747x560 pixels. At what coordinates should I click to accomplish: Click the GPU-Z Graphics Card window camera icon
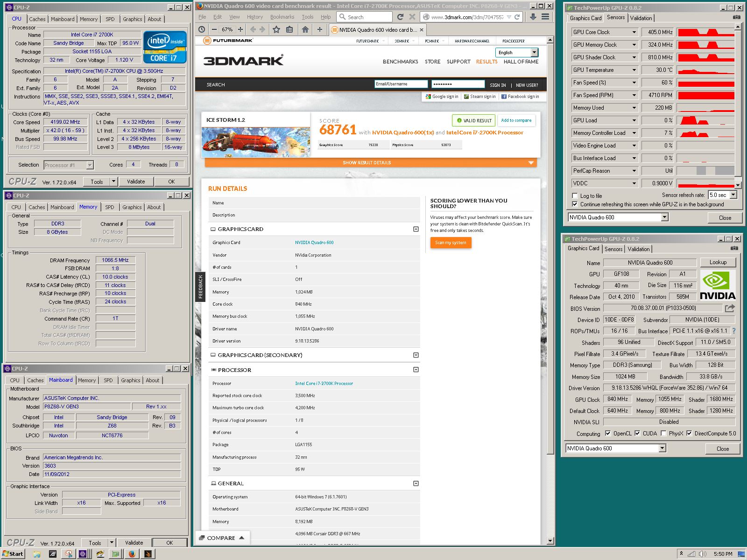click(734, 248)
